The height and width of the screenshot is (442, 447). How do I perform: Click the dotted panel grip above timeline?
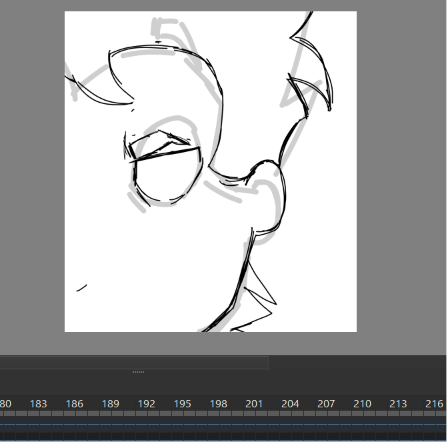click(138, 372)
